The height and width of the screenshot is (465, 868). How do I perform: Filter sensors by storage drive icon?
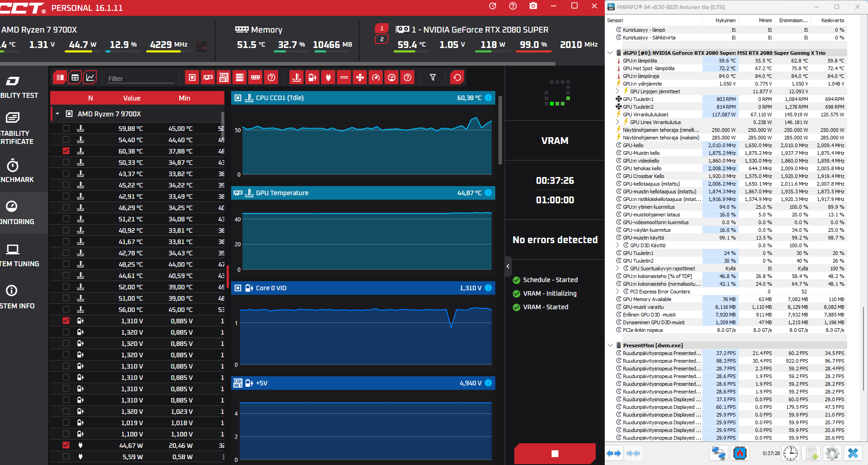tap(240, 77)
